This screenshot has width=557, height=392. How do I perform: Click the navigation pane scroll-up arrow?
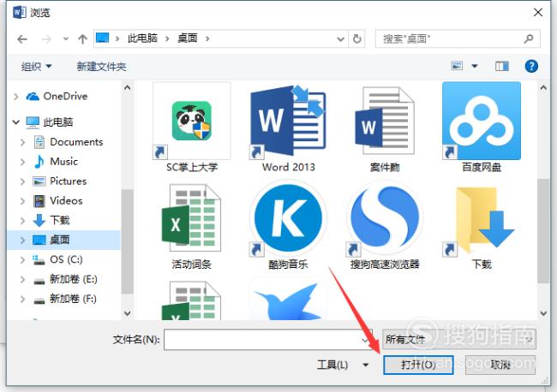tap(127, 87)
